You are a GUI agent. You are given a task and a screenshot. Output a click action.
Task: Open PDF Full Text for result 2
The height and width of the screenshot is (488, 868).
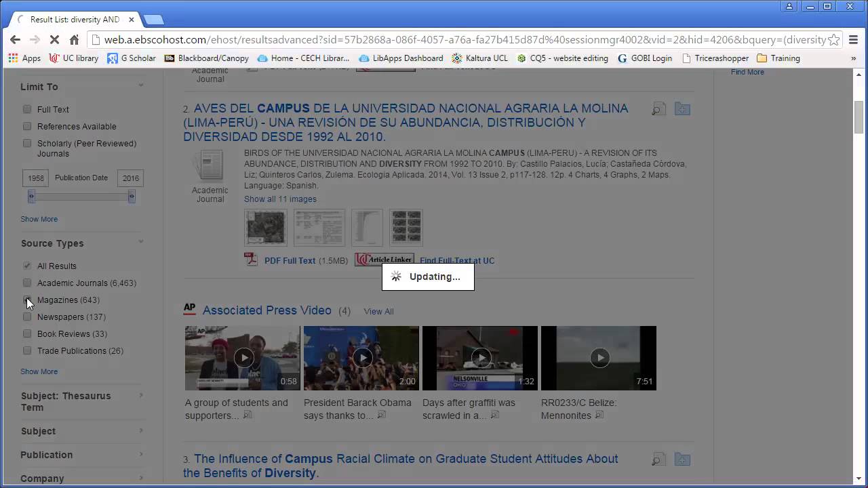290,260
